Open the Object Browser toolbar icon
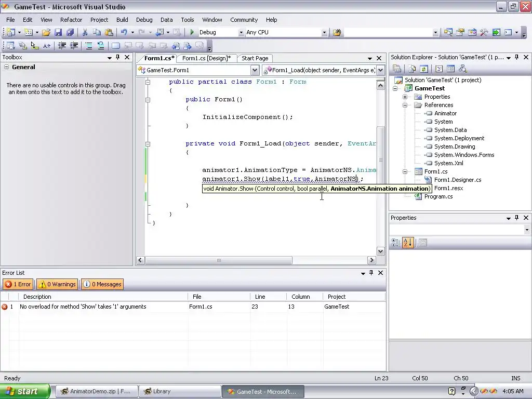Image resolution: width=532 pixels, height=399 pixels. coord(472,32)
